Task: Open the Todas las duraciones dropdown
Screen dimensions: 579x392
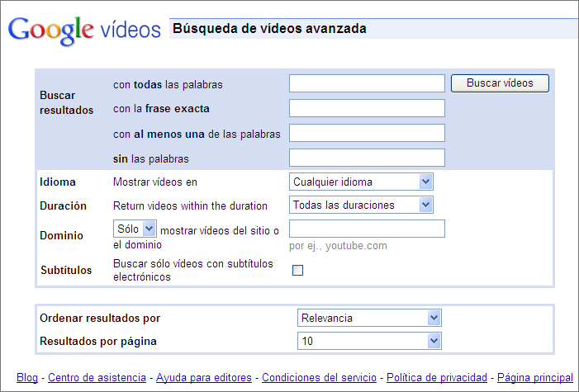Action: click(x=361, y=205)
